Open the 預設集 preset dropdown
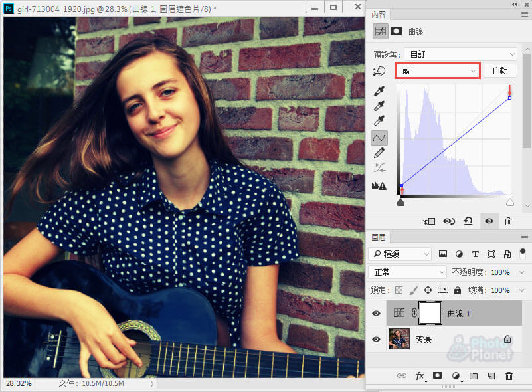Screen dimensions: 532x392 [461, 54]
